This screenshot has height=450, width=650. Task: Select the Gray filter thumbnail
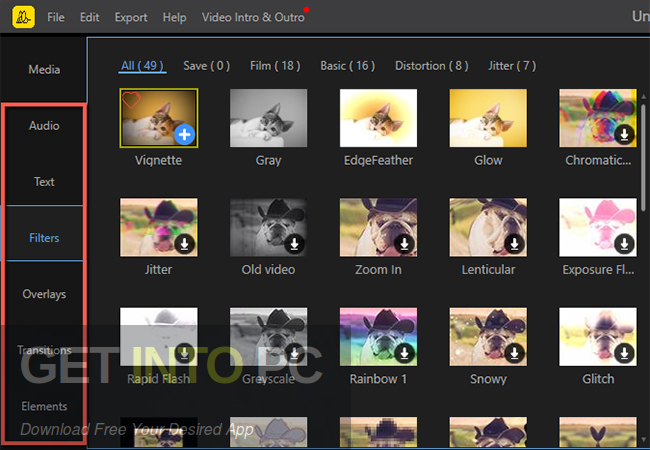(x=269, y=118)
